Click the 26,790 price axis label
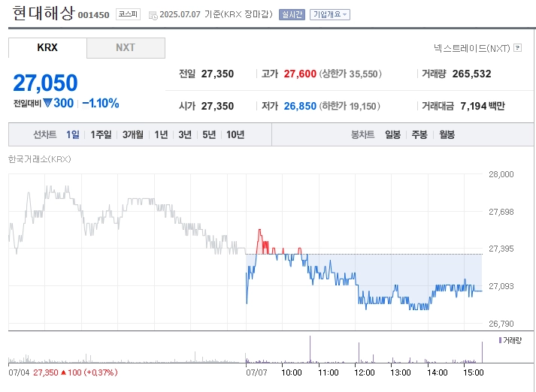Screen dimensions: 536x392 pos(501,324)
